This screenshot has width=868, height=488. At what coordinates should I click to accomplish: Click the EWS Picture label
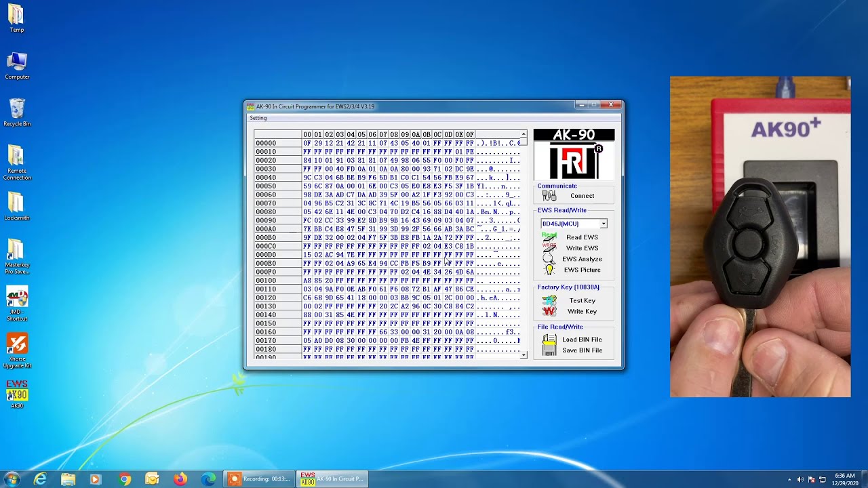(582, 270)
